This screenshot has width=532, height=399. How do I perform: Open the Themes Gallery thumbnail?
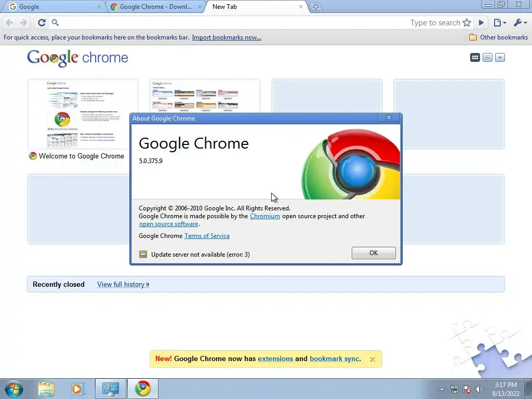coord(205,96)
